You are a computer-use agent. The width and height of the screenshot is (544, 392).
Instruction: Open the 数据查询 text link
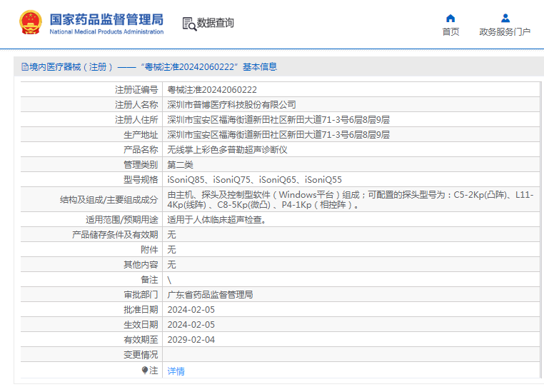pos(216,23)
